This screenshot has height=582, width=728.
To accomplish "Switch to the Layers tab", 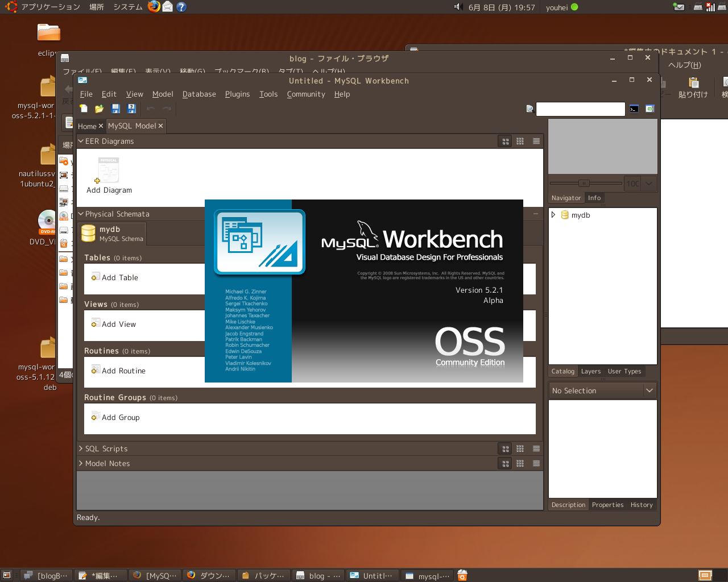I will [590, 372].
